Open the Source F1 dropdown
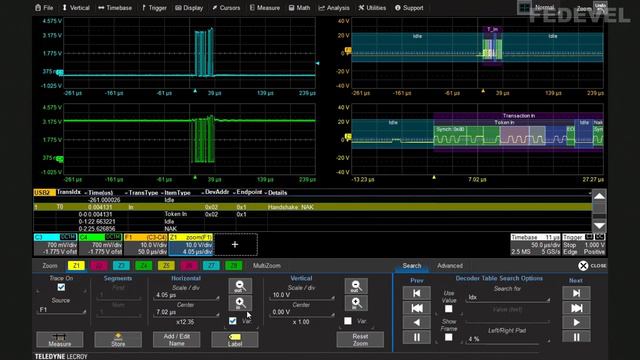Image resolution: width=640 pixels, height=360 pixels. (x=61, y=310)
